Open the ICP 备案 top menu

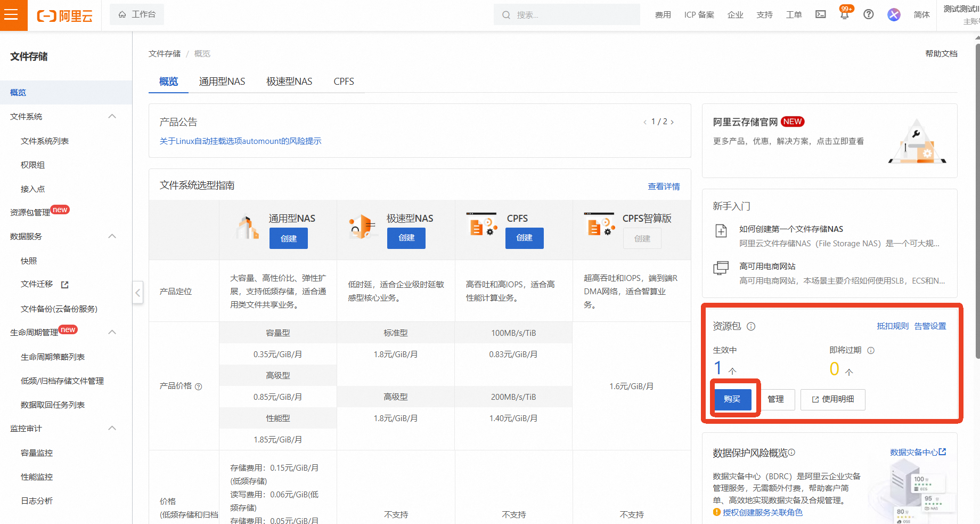pyautogui.click(x=699, y=15)
